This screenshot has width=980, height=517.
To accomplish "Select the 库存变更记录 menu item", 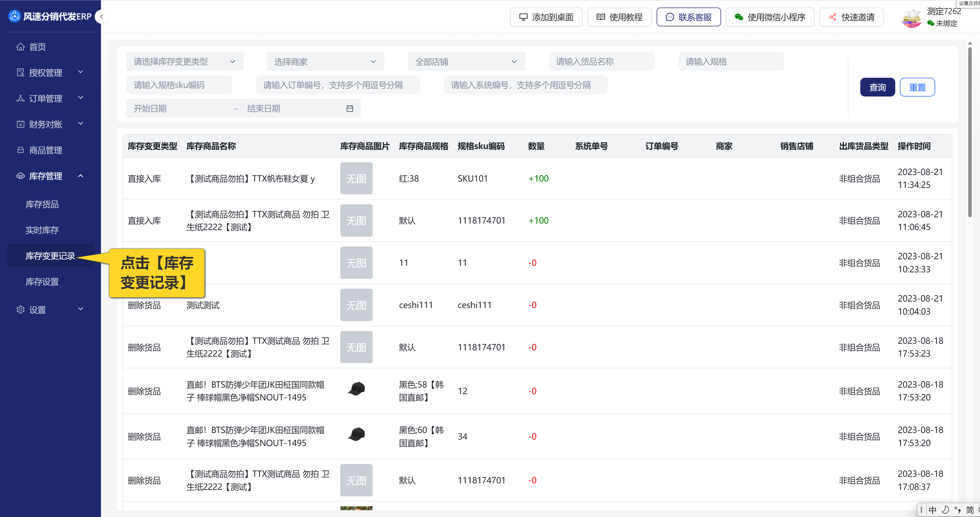I will click(50, 256).
